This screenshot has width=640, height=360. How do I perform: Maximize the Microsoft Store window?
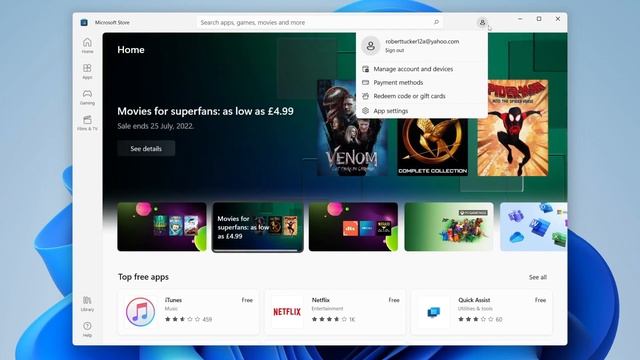(x=539, y=19)
